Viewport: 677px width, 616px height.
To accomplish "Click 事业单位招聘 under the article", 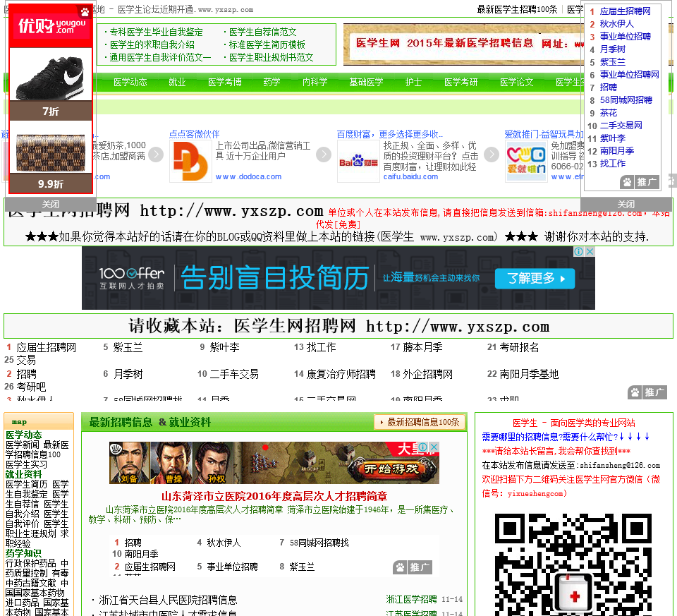I will click(232, 567).
